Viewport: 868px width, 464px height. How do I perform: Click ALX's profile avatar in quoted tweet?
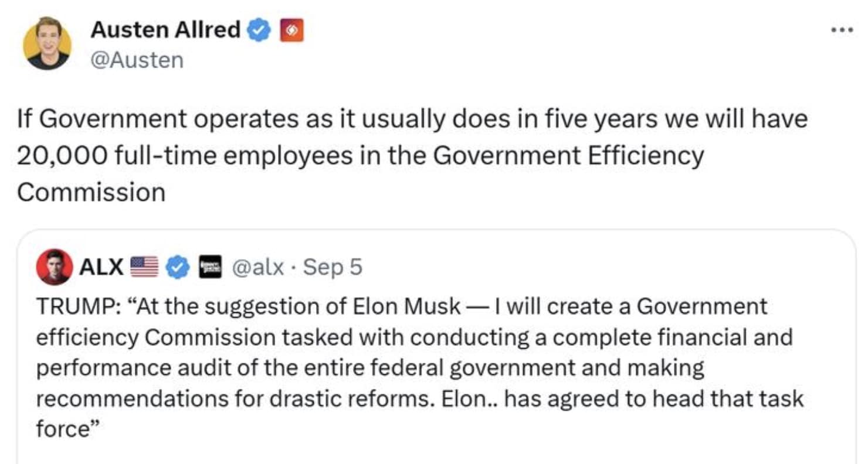coord(54,267)
